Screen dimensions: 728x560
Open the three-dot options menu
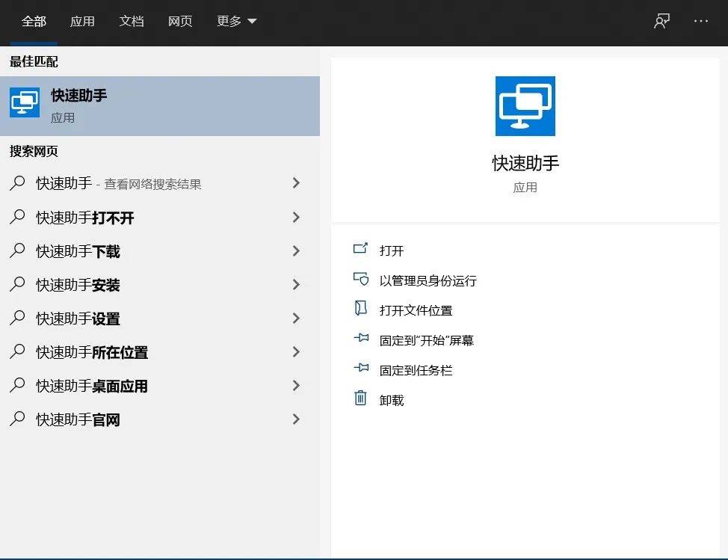700,22
